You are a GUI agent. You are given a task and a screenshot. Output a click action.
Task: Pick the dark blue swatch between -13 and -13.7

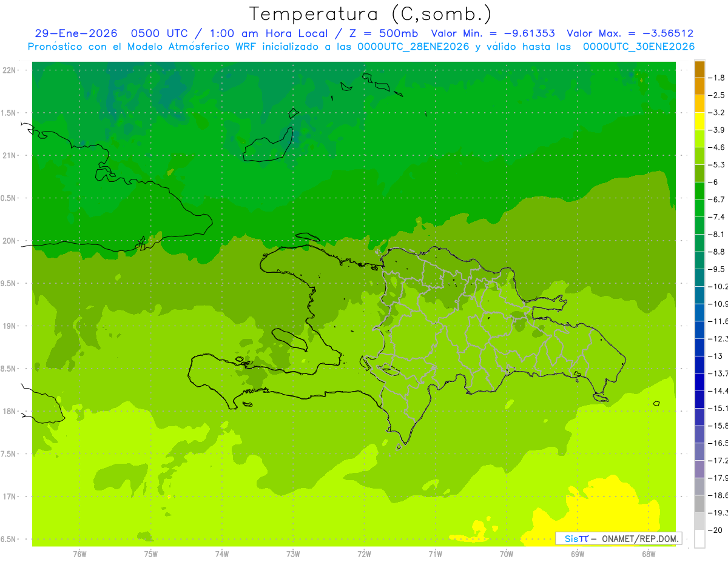pyautogui.click(x=699, y=364)
